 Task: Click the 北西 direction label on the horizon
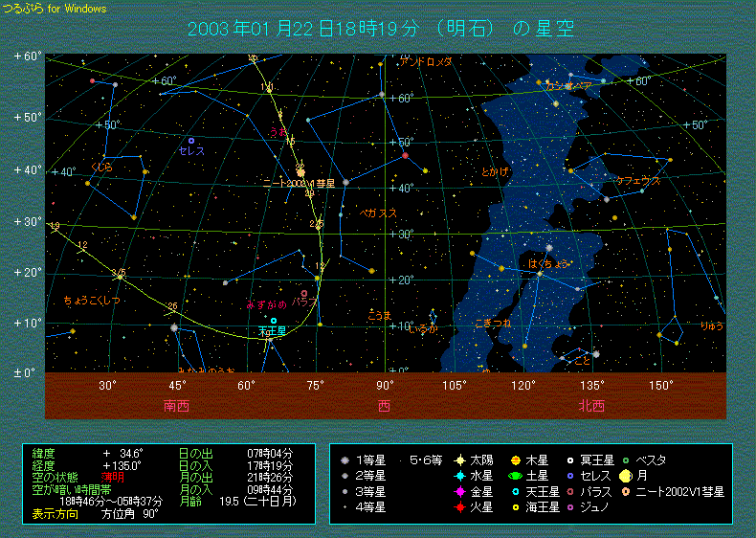pos(591,406)
